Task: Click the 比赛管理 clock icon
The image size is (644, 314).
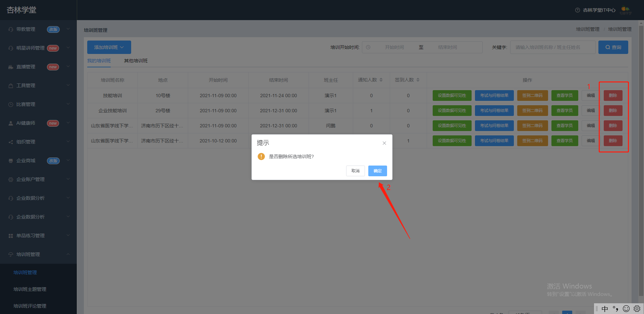Action: click(11, 105)
